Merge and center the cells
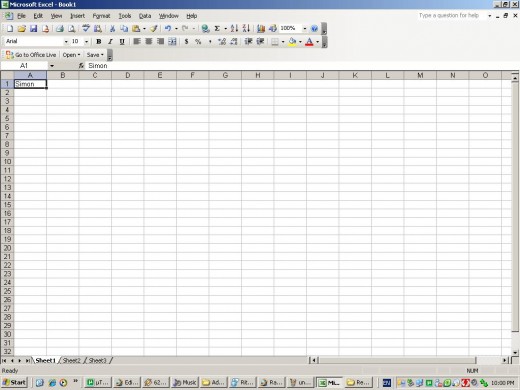Image resolution: width=520 pixels, height=390 pixels. [x=172, y=42]
